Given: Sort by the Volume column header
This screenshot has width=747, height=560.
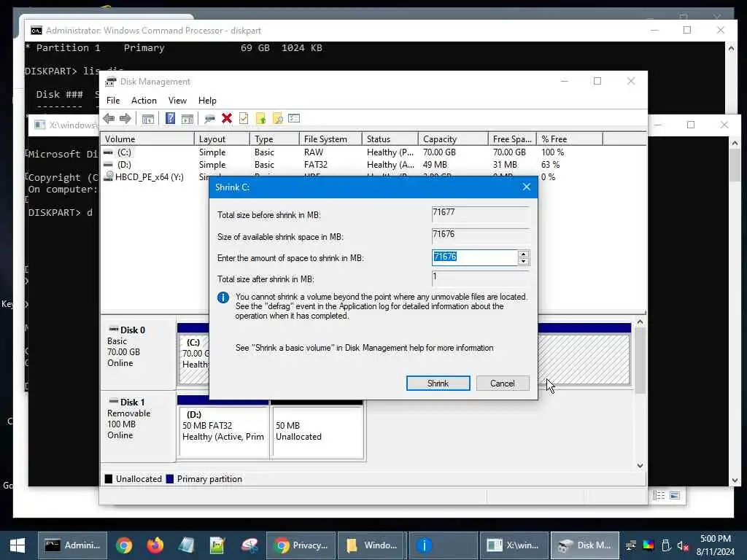Looking at the screenshot, I should pyautogui.click(x=147, y=139).
